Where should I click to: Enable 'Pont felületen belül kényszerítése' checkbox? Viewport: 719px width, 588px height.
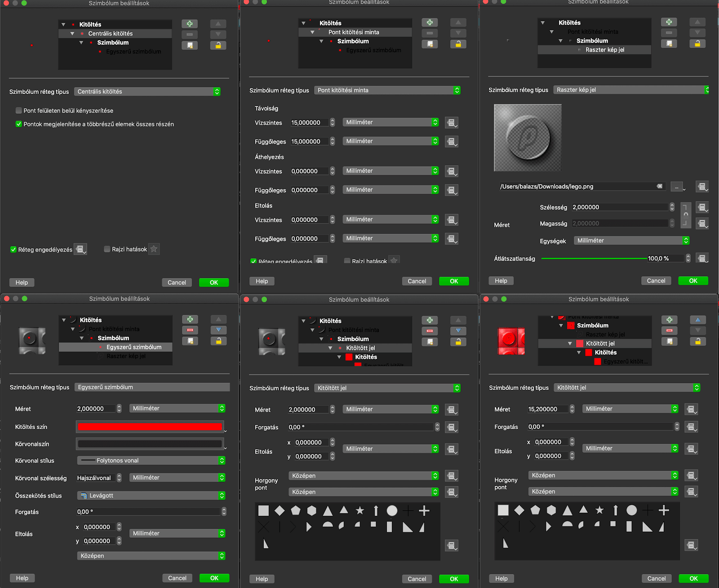pos(19,111)
